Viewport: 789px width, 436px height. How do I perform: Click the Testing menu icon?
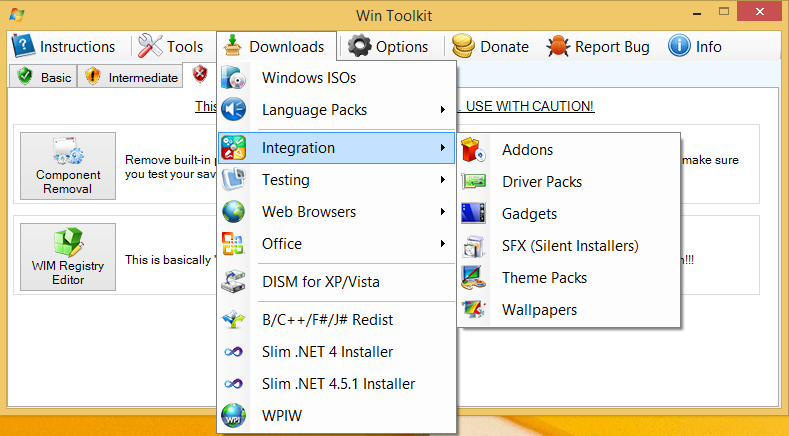pos(233,179)
